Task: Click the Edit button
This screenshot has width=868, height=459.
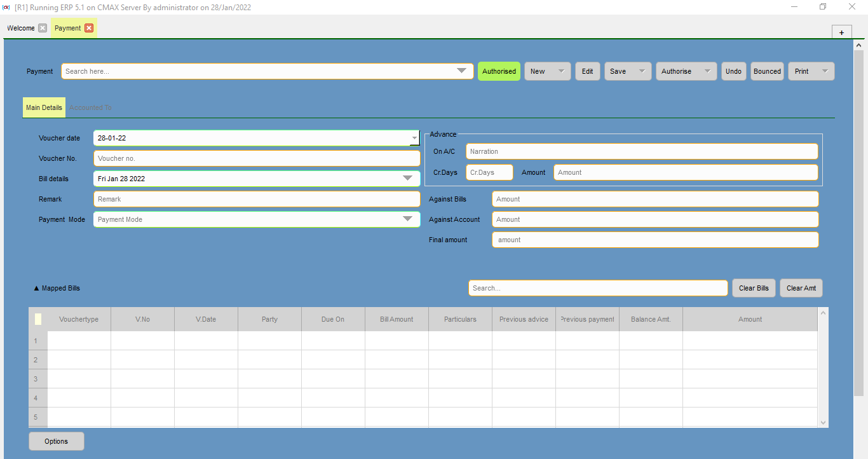Action: click(x=588, y=71)
